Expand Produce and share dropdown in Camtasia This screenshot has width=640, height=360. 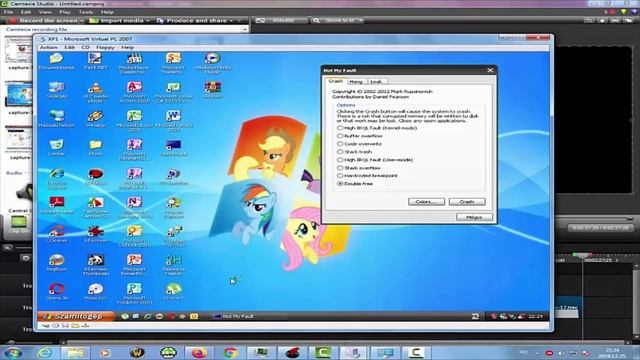[x=231, y=20]
